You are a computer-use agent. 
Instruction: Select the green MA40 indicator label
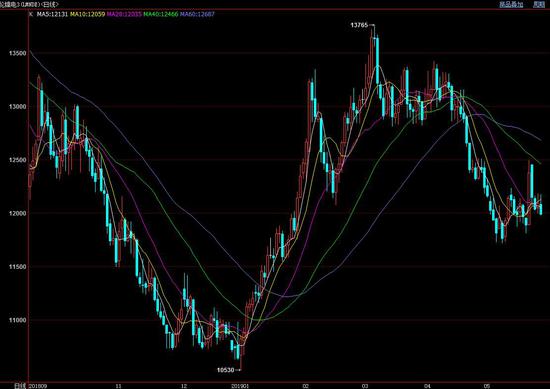161,14
